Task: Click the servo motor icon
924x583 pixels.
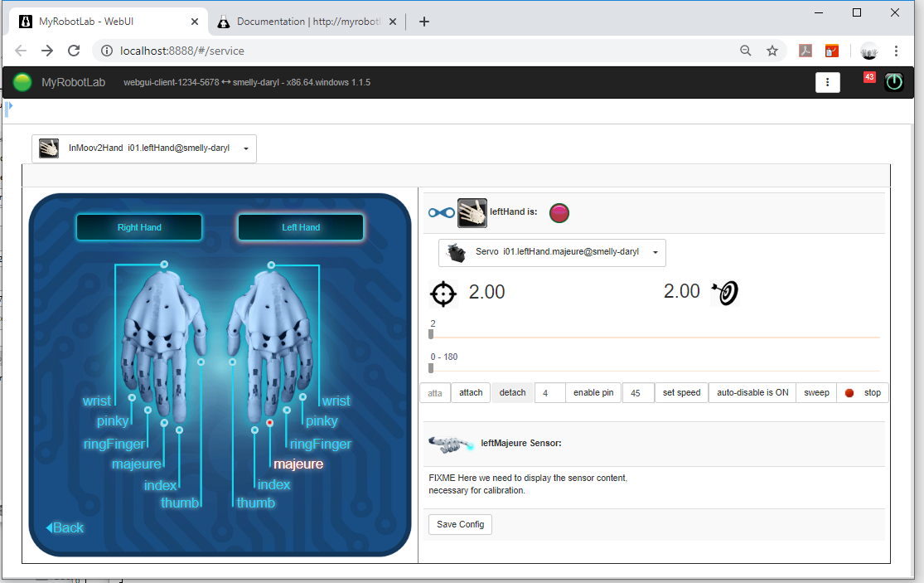Action: click(x=456, y=252)
